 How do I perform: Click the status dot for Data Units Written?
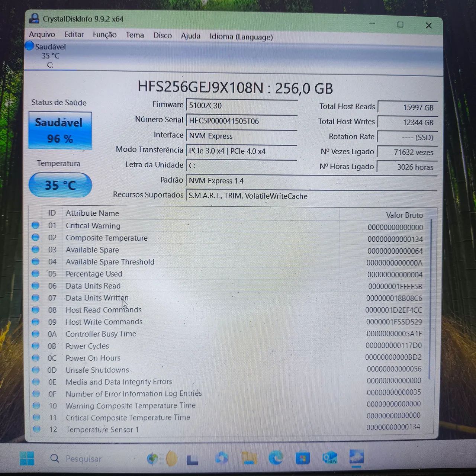(35, 297)
